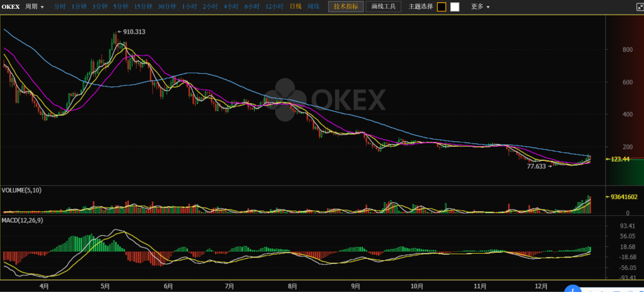Select the 6小时 interval
The width and height of the screenshot is (644, 292).
click(252, 6)
